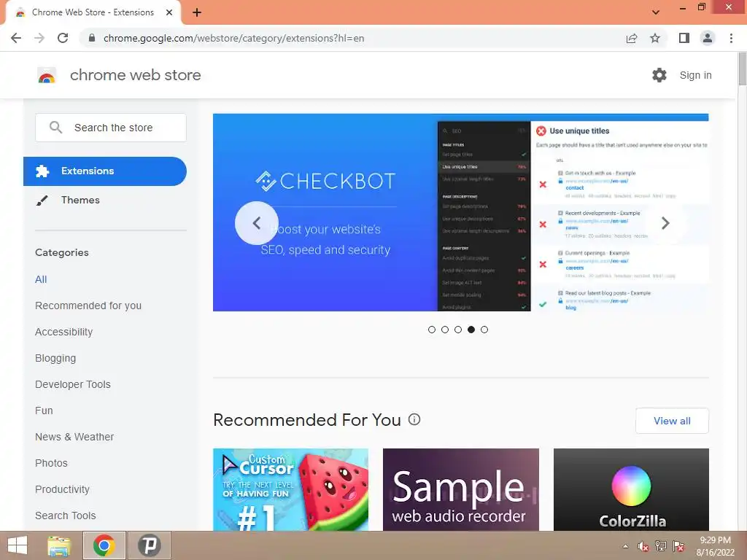Select the fifth carousel dot
Screen dimensions: 747x560
tap(484, 330)
